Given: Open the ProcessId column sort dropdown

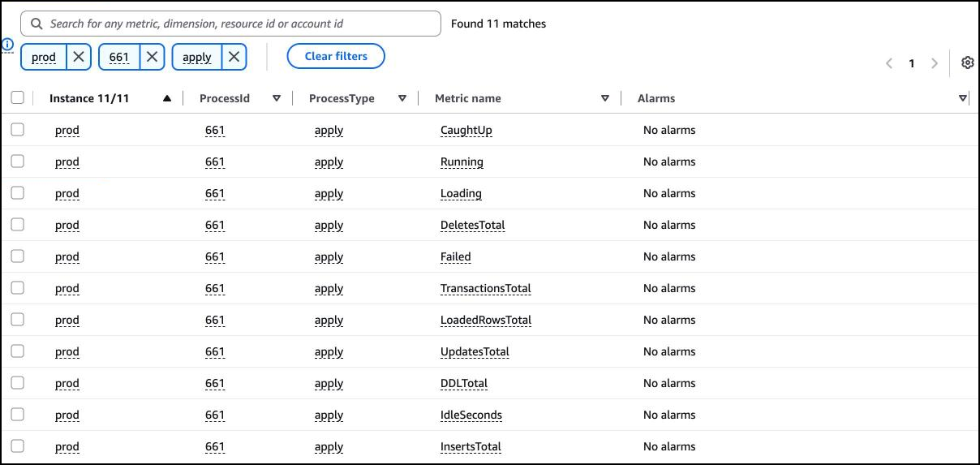Looking at the screenshot, I should (x=277, y=98).
